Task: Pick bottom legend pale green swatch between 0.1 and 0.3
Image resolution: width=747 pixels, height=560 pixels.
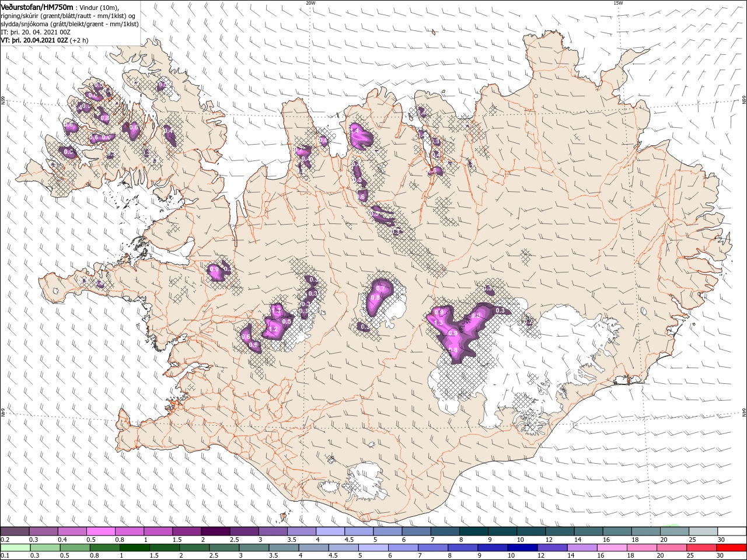Action: tap(15, 548)
